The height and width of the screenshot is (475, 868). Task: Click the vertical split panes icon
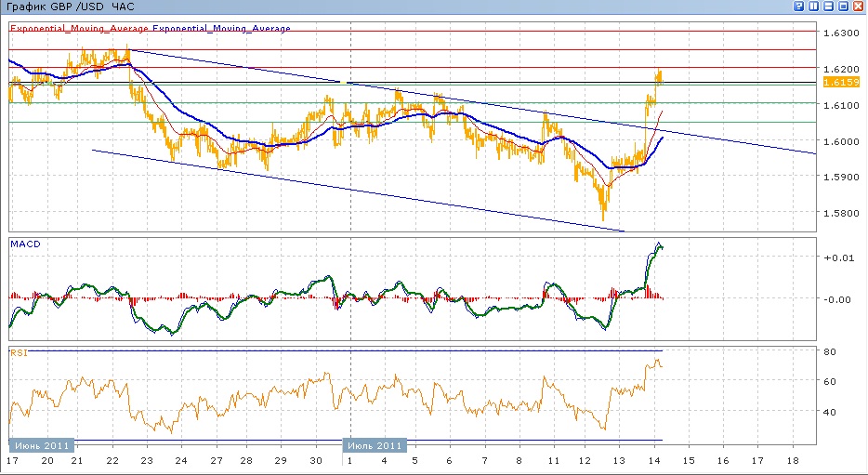(814, 7)
